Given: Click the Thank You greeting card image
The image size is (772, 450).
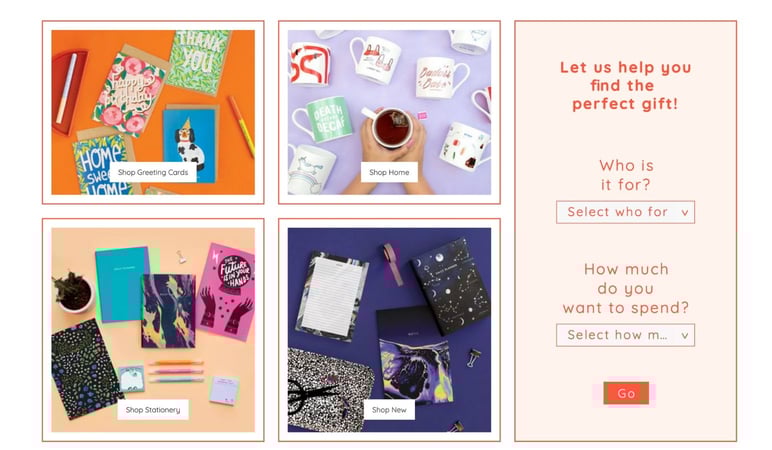Looking at the screenshot, I should point(199,62).
